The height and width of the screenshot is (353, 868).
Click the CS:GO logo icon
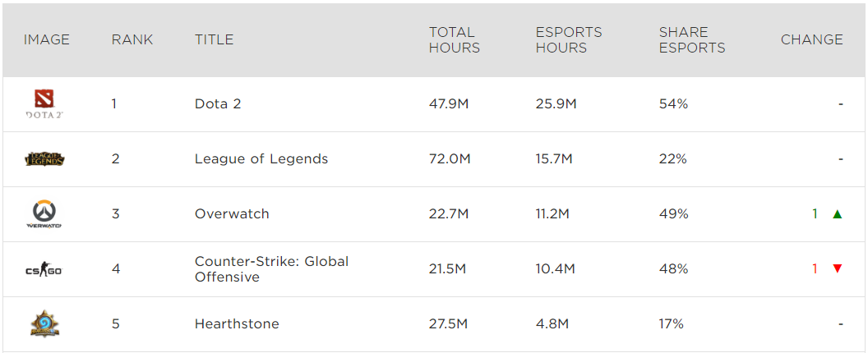44,268
